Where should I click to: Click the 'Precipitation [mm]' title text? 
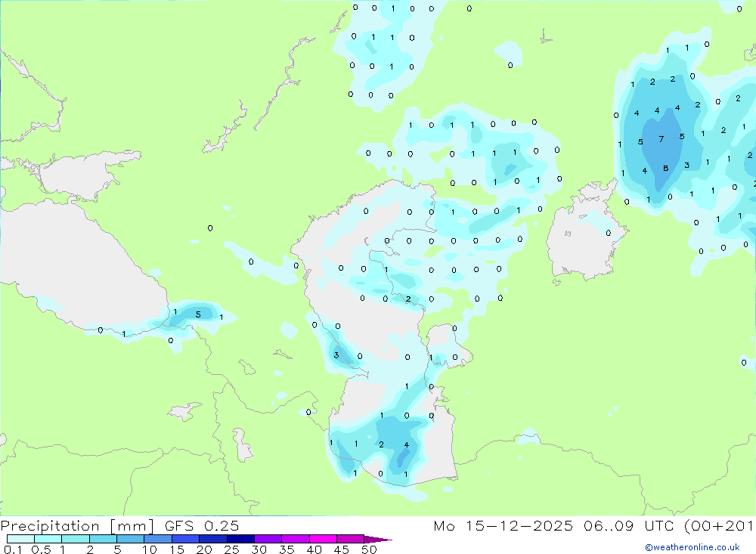[x=77, y=526]
